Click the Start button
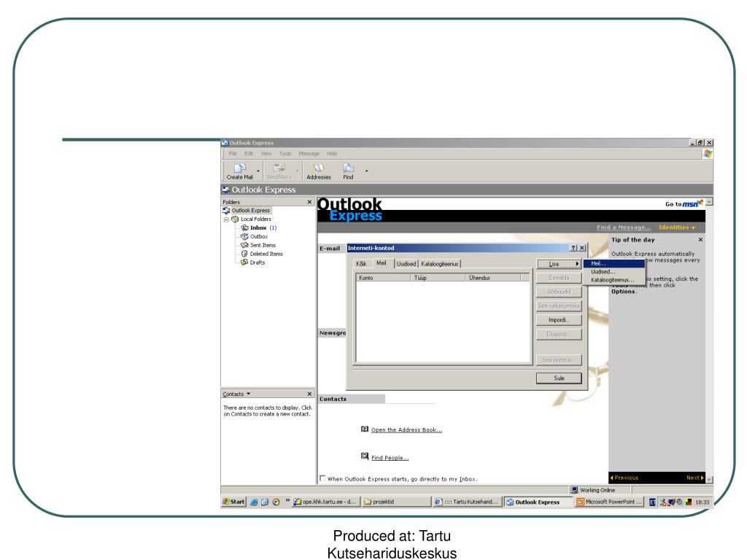747x560 pixels. [233, 502]
